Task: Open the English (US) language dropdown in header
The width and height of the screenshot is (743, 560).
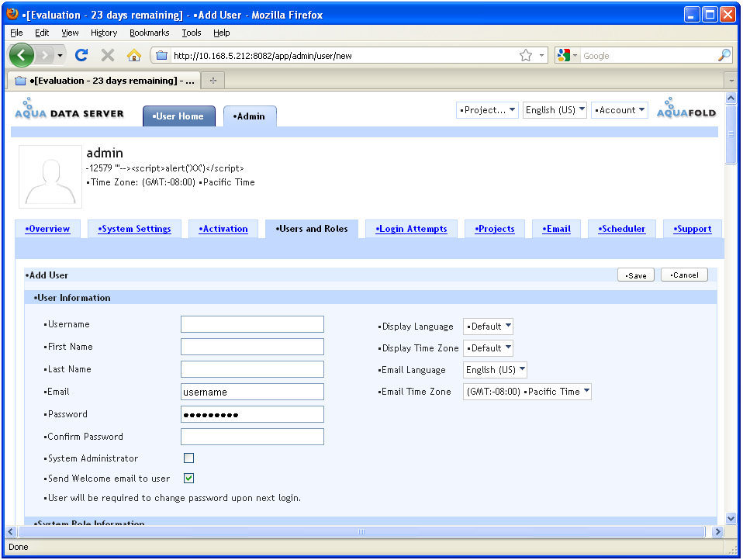Action: point(555,110)
